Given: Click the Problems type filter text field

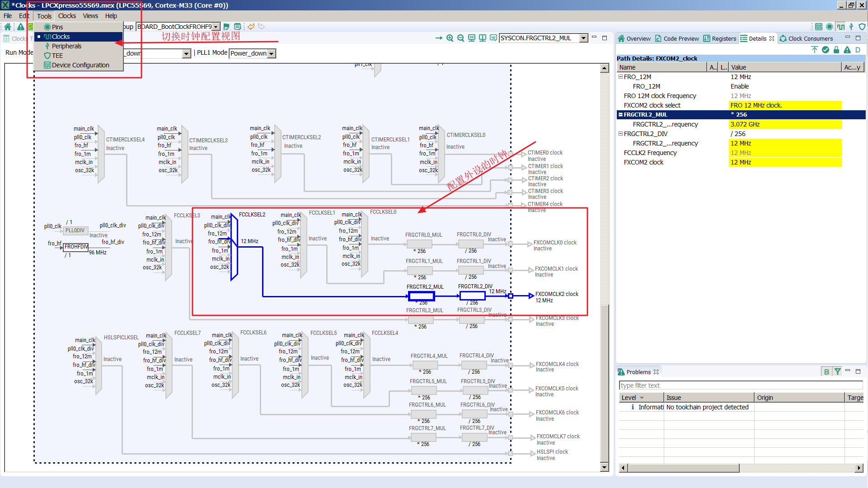Looking at the screenshot, I should [x=740, y=385].
